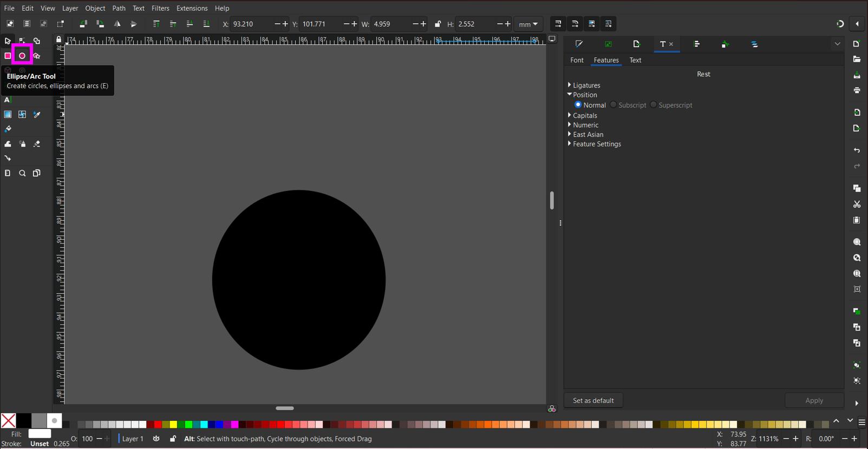The width and height of the screenshot is (868, 449).
Task: Click the X coordinate input field
Action: 251,24
